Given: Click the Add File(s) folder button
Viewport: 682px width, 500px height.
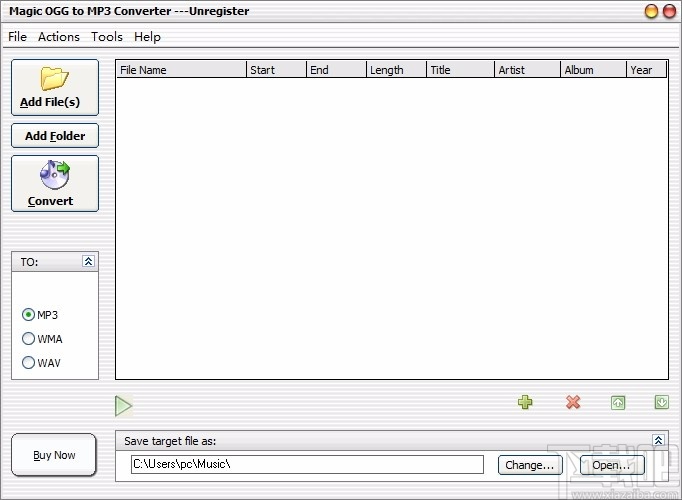Looking at the screenshot, I should 55,87.
